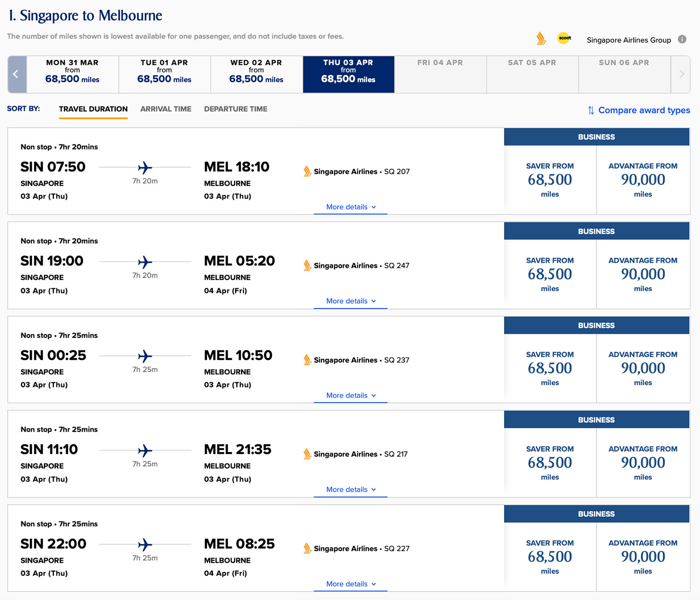Viewport: 700px width, 600px height.
Task: Sort flights by Departure Time
Action: click(235, 109)
